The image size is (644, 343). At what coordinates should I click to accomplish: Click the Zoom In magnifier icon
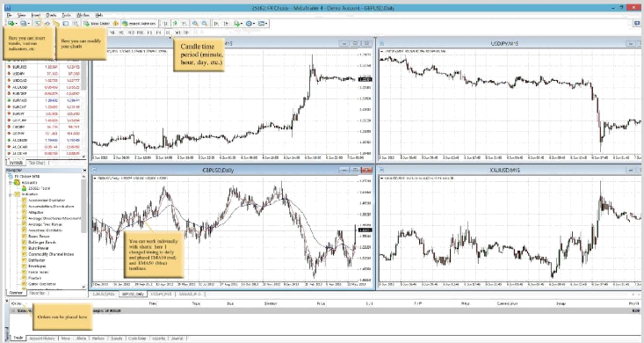pyautogui.click(x=195, y=24)
